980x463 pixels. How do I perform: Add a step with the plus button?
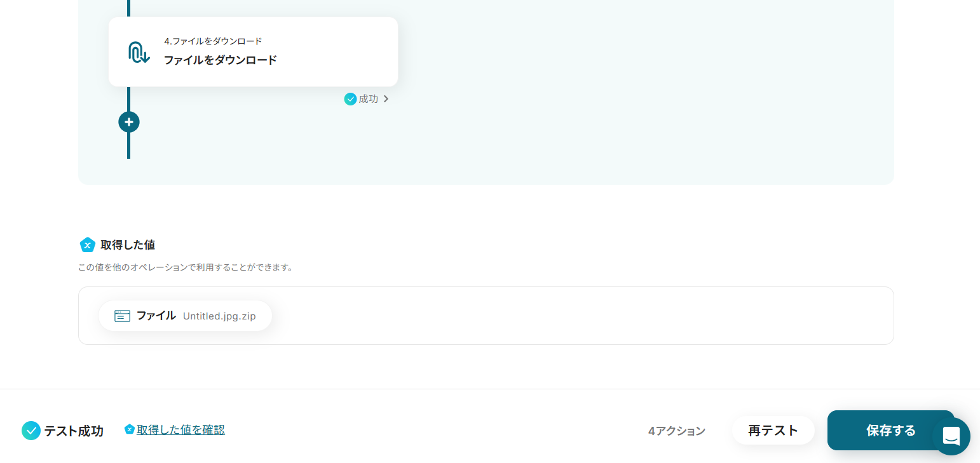click(x=129, y=121)
